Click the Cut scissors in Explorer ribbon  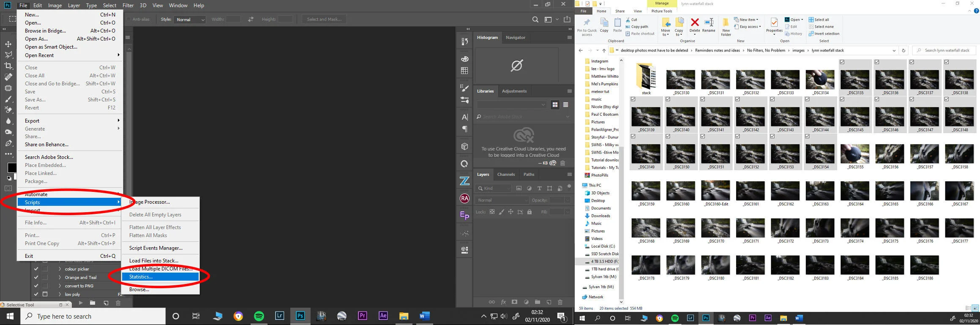click(632, 19)
